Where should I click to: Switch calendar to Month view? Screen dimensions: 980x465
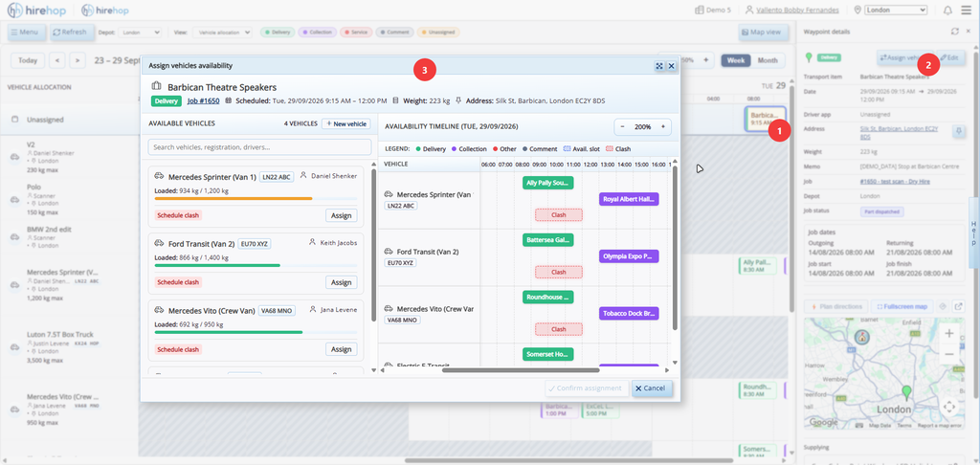point(768,60)
